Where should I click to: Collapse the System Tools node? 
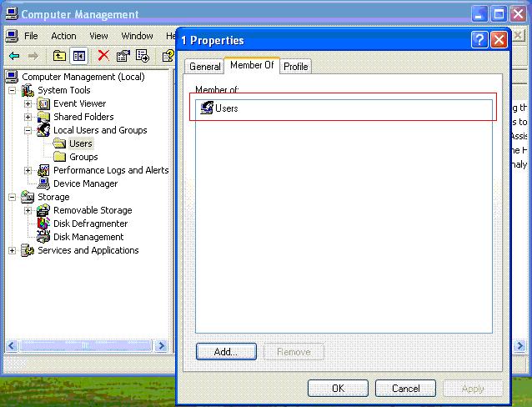tap(13, 90)
